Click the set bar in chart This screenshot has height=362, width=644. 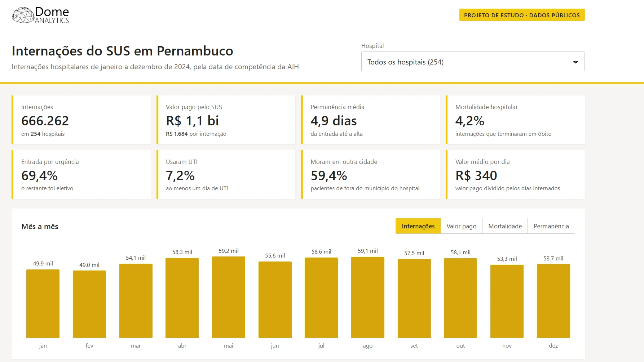pyautogui.click(x=414, y=298)
